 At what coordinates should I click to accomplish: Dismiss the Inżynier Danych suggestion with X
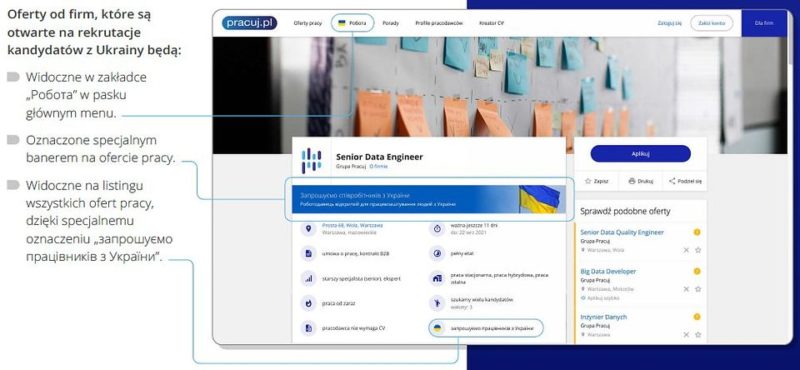coord(686,335)
